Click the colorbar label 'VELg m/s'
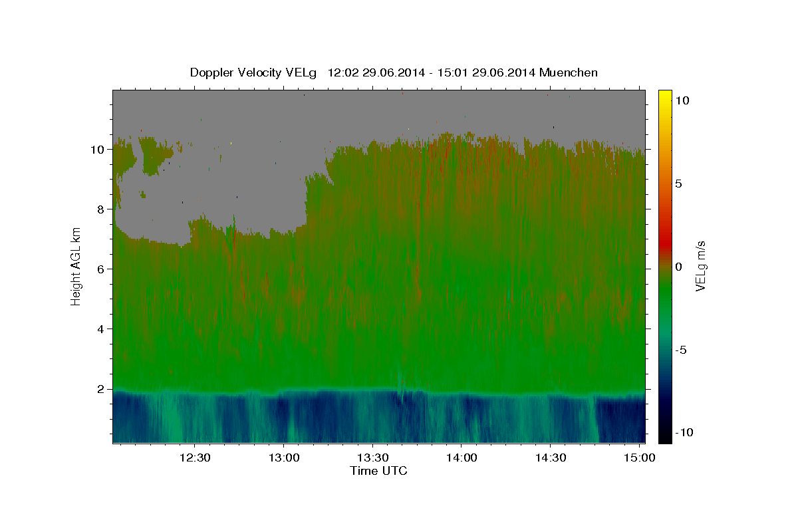 point(700,266)
